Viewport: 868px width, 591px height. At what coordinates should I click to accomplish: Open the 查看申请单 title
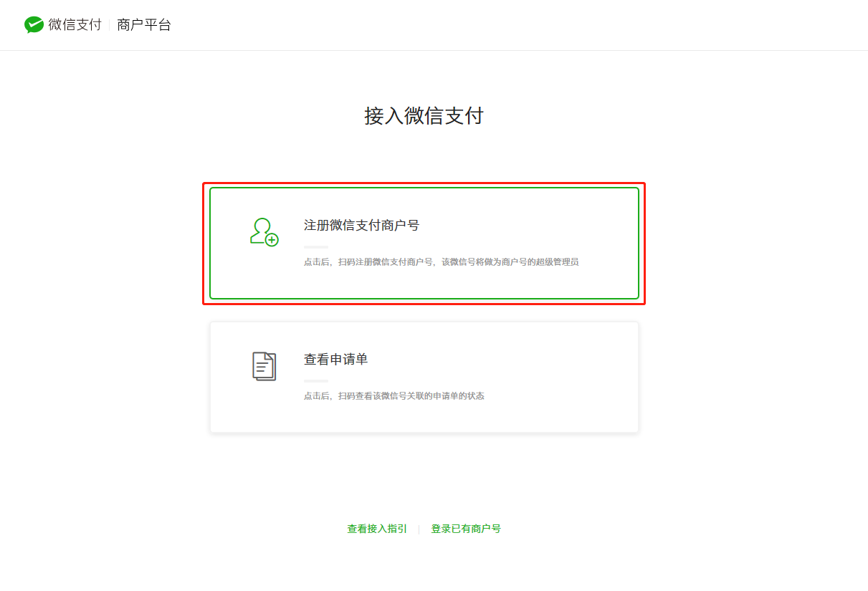click(335, 359)
